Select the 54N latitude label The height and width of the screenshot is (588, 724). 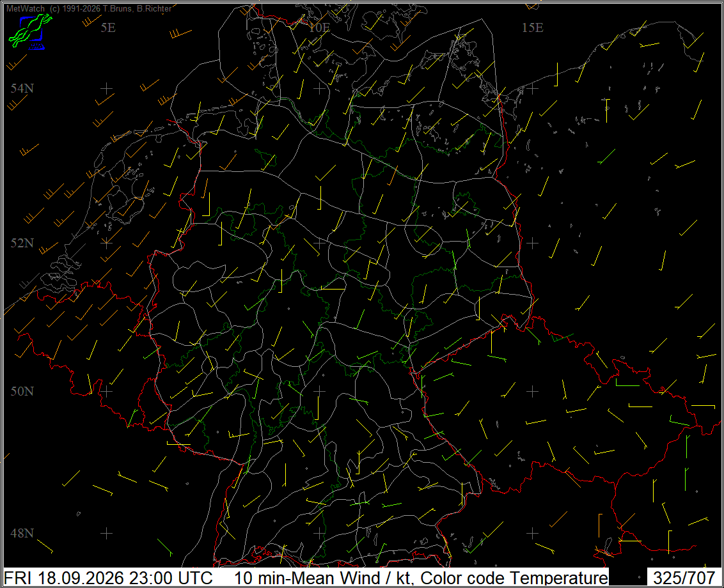click(x=22, y=88)
